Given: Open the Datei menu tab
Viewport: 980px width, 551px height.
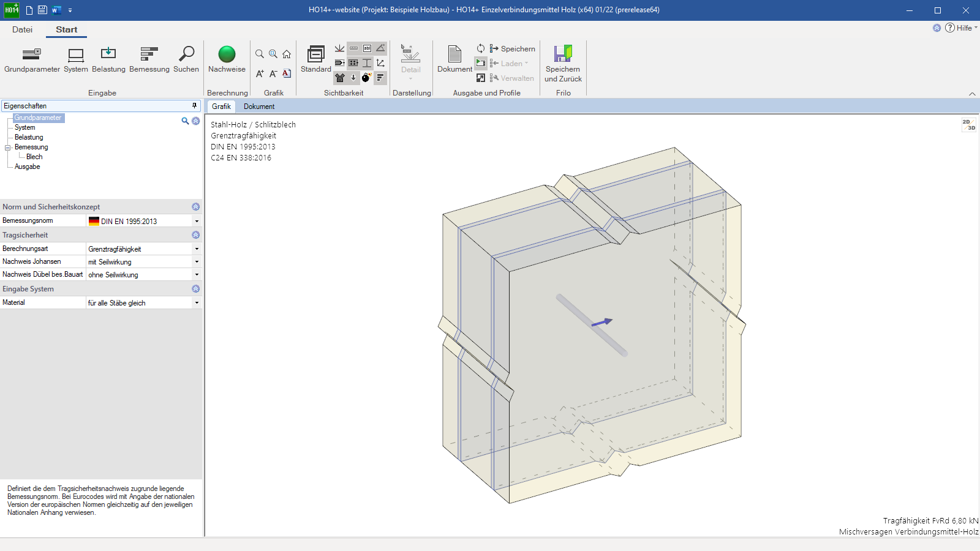Looking at the screenshot, I should pos(22,29).
